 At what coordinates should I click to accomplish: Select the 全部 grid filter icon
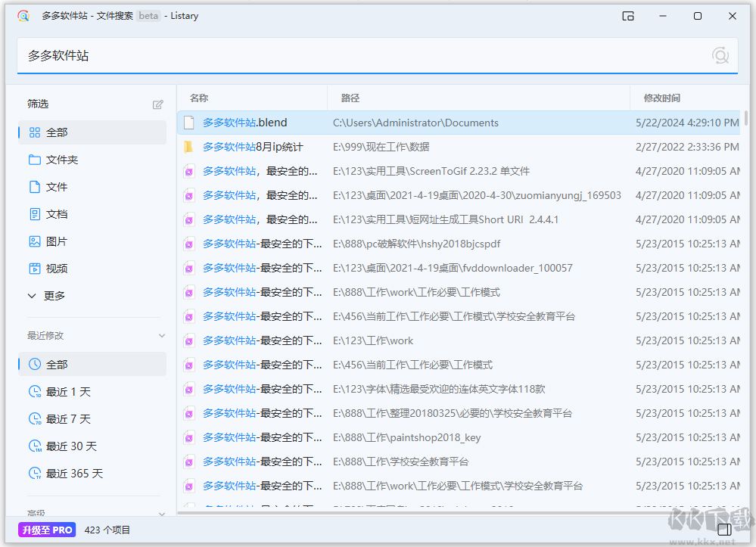pos(35,132)
